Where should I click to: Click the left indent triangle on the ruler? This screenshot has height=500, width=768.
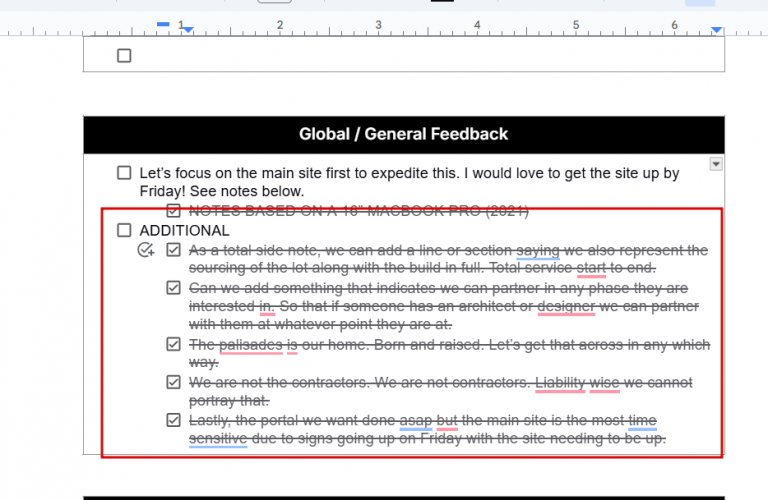pos(188,30)
